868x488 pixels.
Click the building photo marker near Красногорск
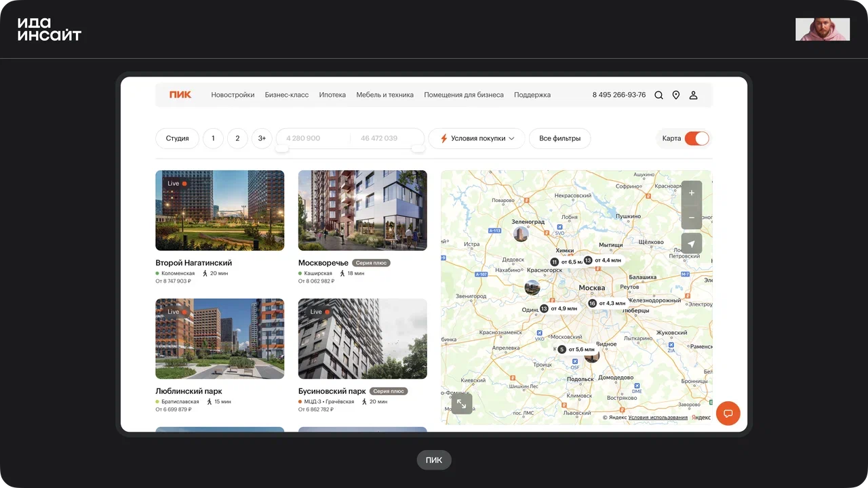pyautogui.click(x=532, y=287)
